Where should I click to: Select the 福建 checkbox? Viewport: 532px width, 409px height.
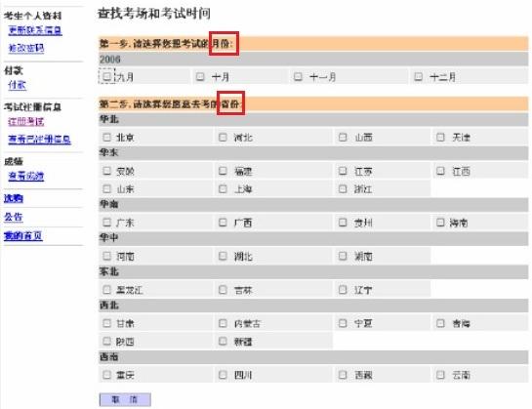[x=223, y=171]
